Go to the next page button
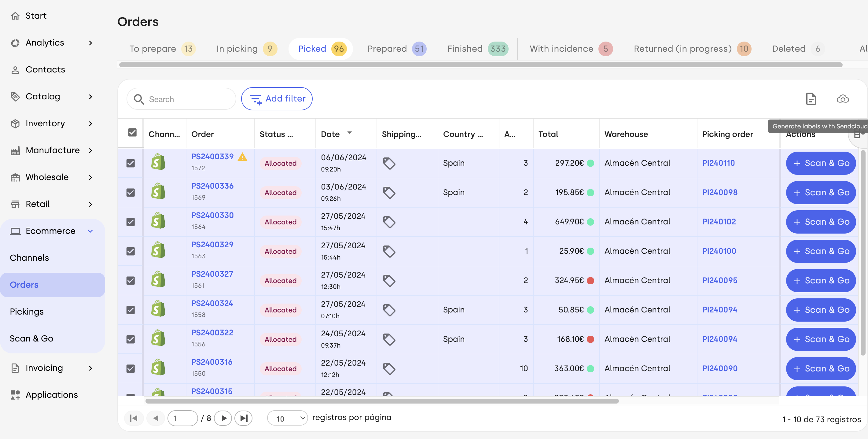This screenshot has height=439, width=868. click(x=223, y=418)
